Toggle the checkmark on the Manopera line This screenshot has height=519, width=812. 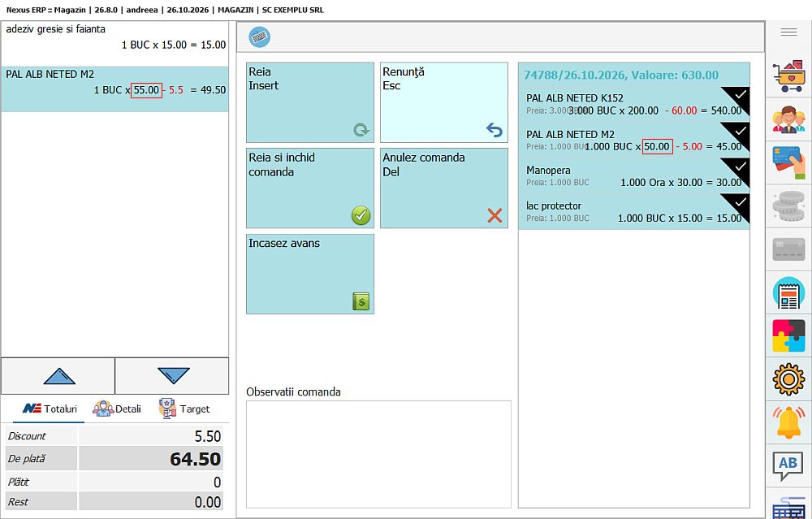click(x=740, y=167)
